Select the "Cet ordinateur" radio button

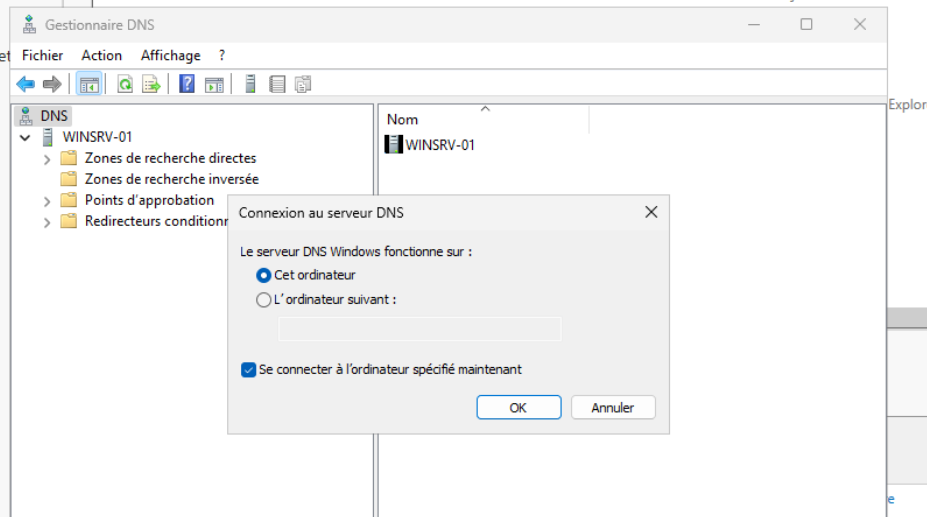pos(264,275)
